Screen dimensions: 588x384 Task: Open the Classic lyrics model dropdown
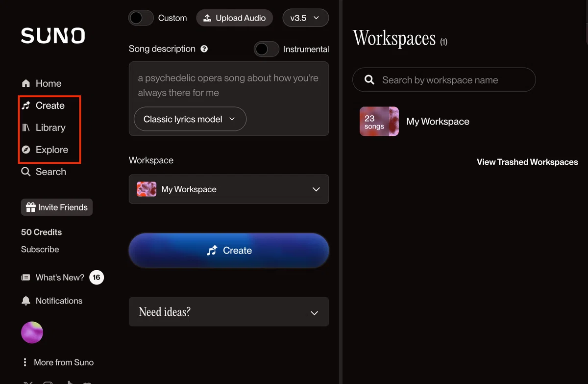[190, 119]
